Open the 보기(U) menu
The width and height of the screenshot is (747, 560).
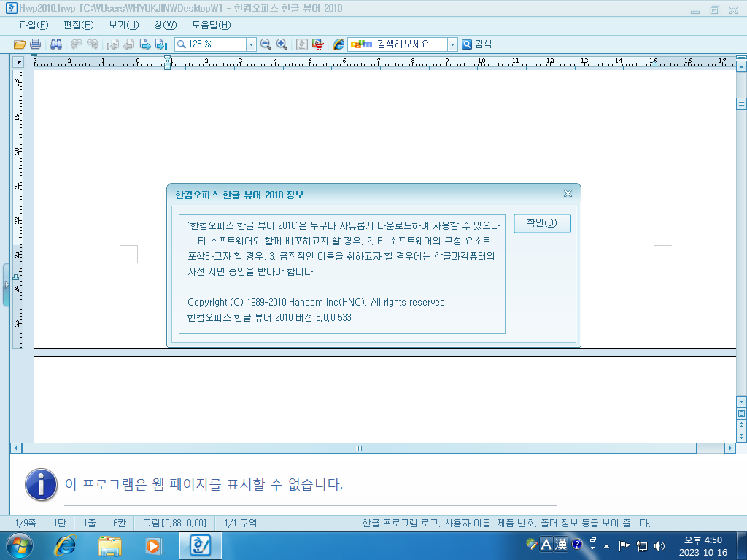124,26
